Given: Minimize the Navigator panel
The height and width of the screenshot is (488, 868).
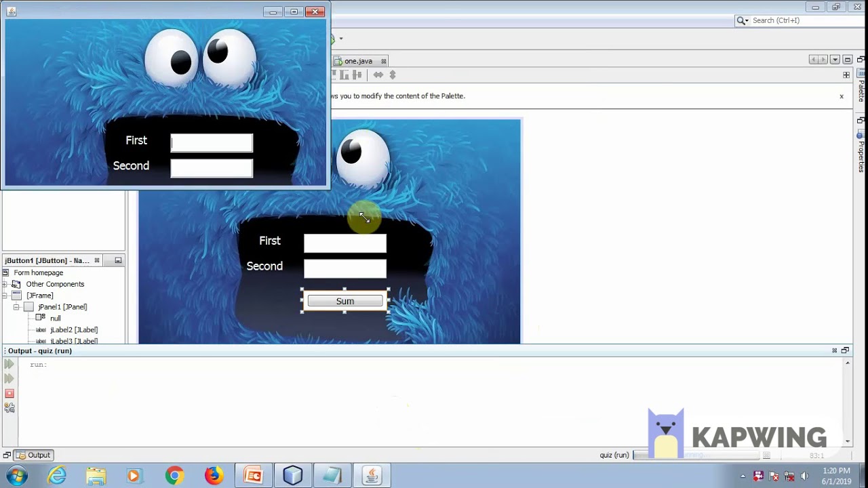Looking at the screenshot, I should (x=118, y=260).
